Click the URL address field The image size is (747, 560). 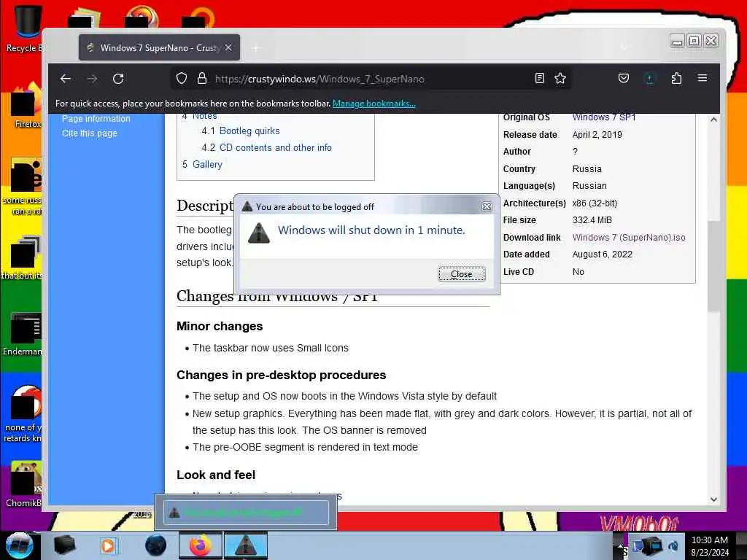coord(371,79)
